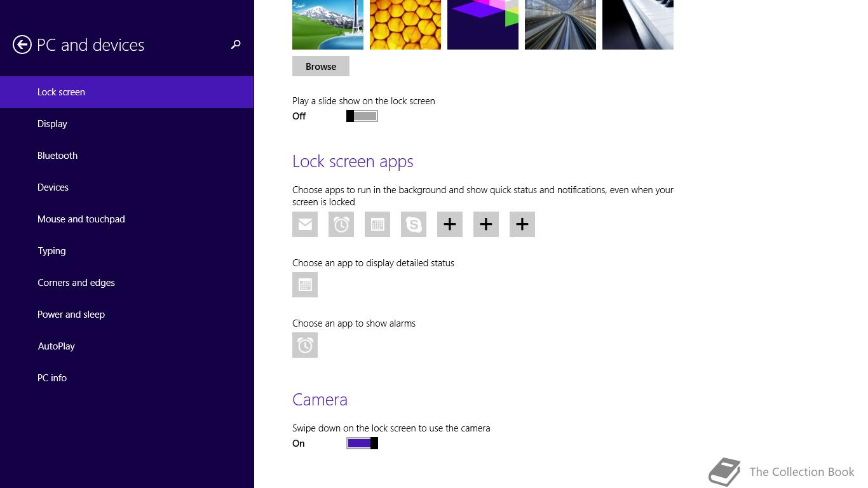Change the alarm app icon under show alarms

pyautogui.click(x=305, y=345)
